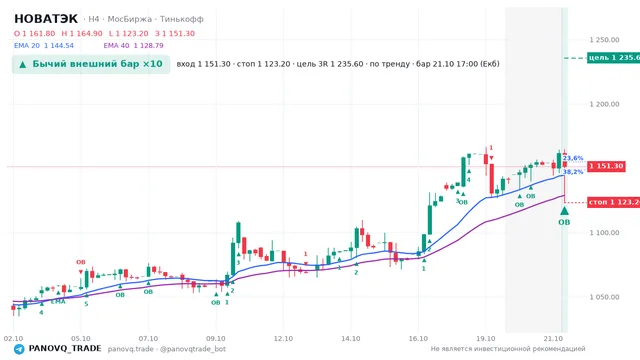Click the 14.10 date axis label
Screen dimensions: 640x360
(351, 338)
